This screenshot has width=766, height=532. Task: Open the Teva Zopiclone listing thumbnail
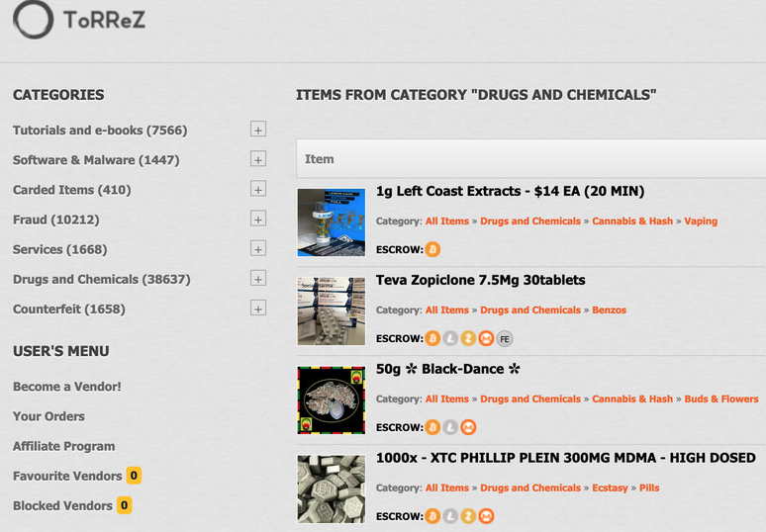pyautogui.click(x=332, y=310)
